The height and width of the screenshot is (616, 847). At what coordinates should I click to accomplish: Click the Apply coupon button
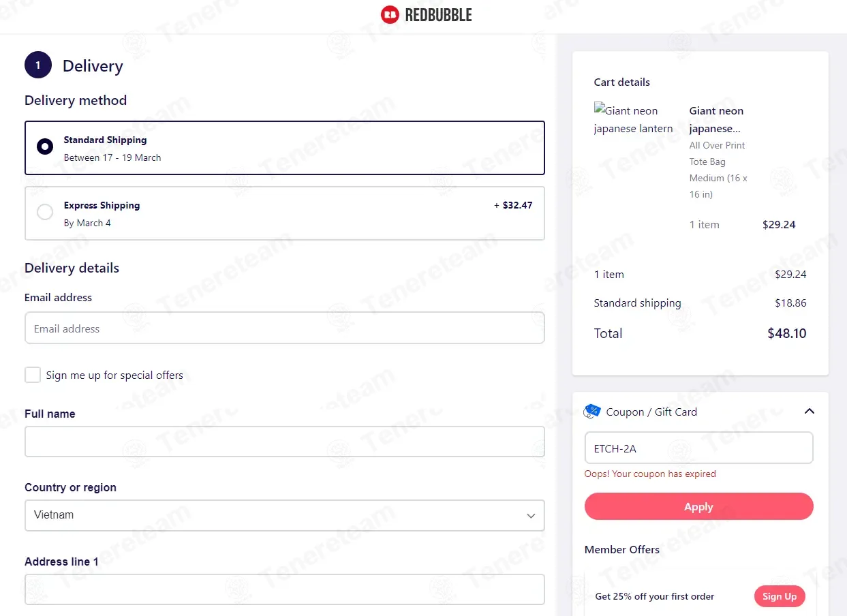(x=699, y=506)
